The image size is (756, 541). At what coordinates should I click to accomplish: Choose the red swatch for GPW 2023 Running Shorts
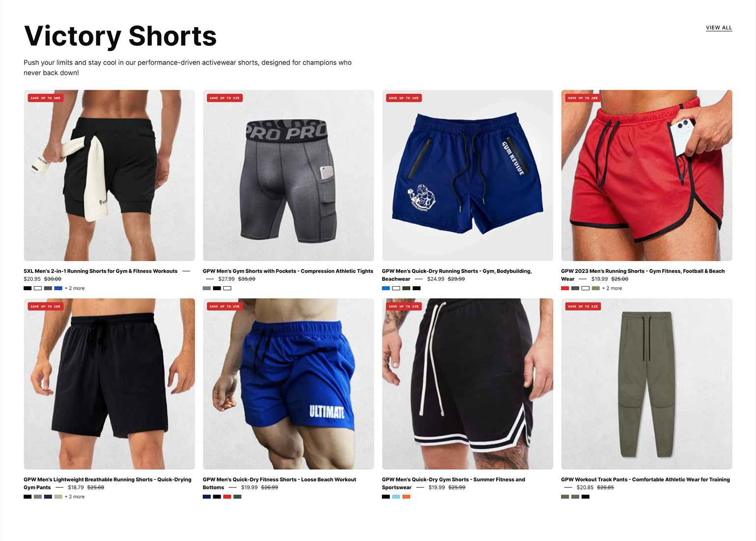(565, 288)
